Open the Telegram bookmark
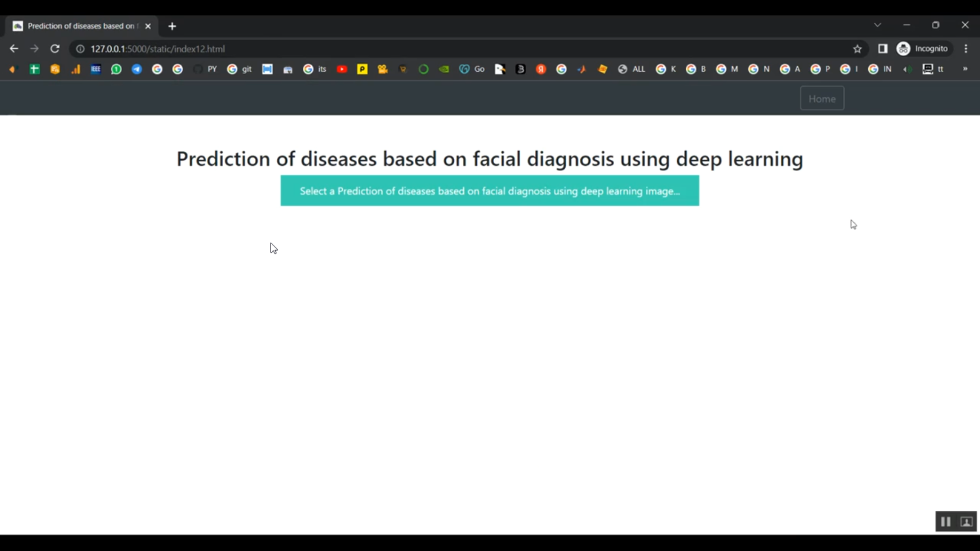The image size is (980, 551). [x=137, y=69]
